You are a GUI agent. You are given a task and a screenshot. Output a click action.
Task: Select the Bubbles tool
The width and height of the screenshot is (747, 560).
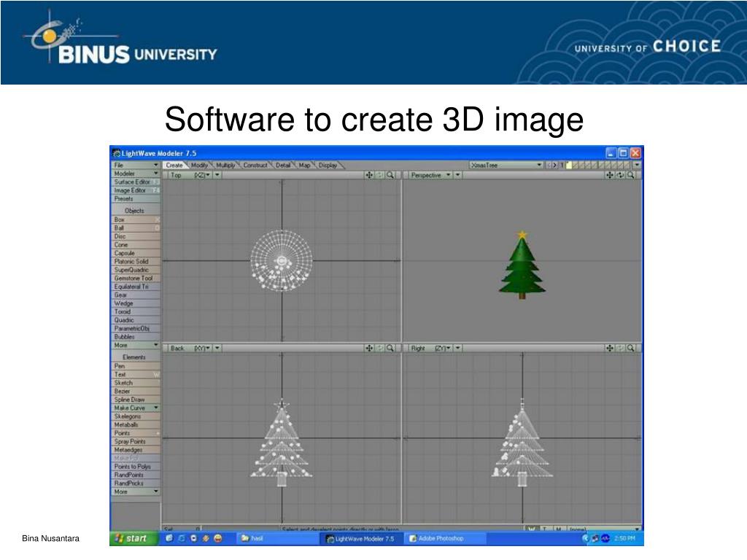(136, 337)
